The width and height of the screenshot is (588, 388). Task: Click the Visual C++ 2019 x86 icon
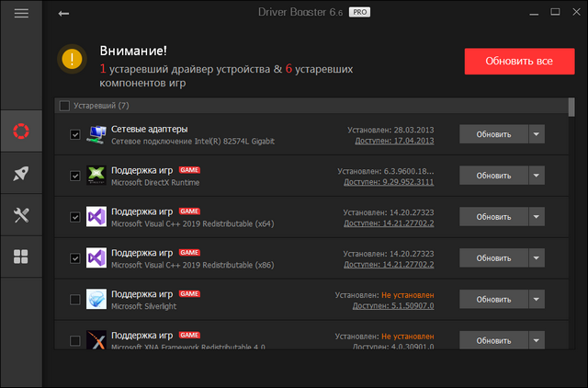pos(96,257)
